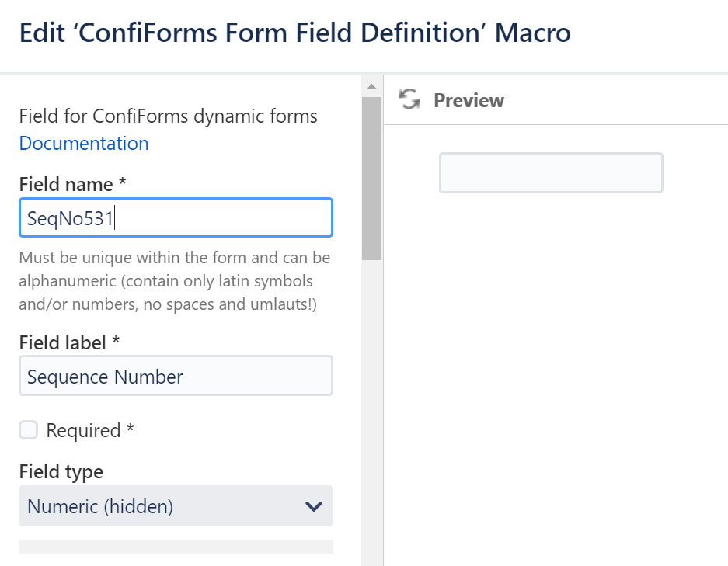Click the empty preview input box

click(x=551, y=172)
